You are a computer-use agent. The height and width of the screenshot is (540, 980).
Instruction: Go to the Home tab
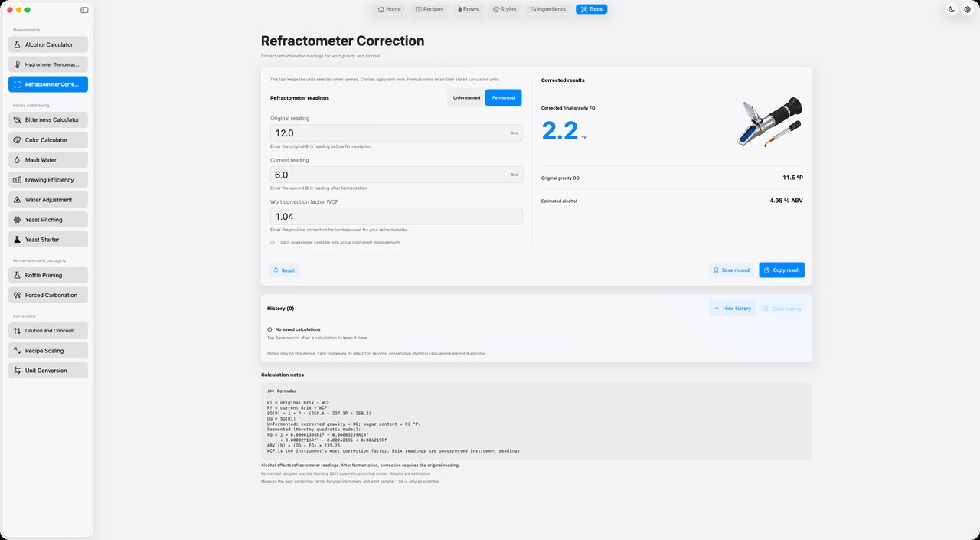coord(390,9)
